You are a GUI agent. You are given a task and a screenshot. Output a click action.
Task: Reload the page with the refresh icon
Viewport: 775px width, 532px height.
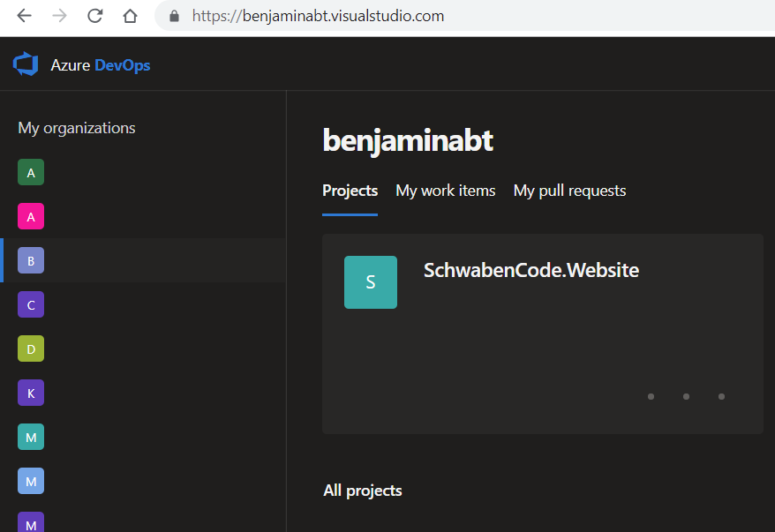pyautogui.click(x=94, y=16)
